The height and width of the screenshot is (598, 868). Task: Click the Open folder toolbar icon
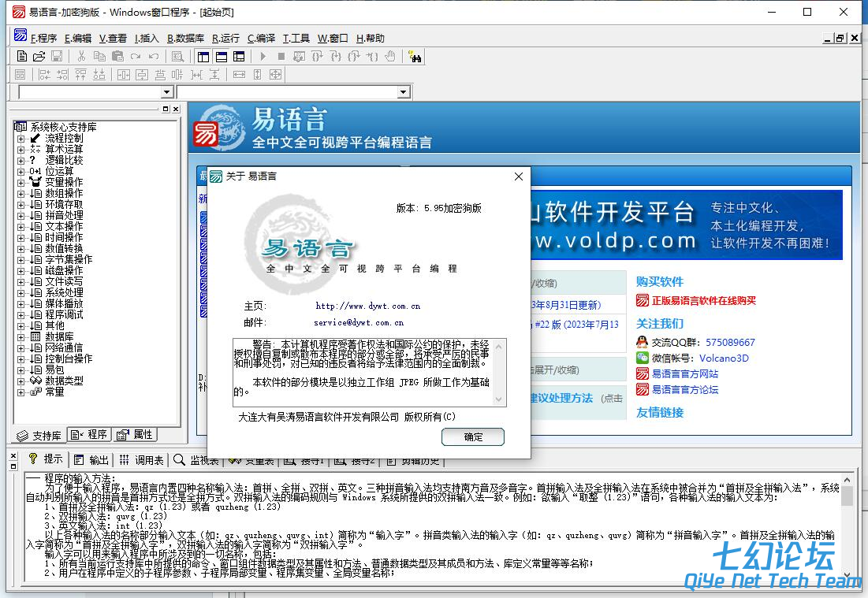[x=39, y=57]
